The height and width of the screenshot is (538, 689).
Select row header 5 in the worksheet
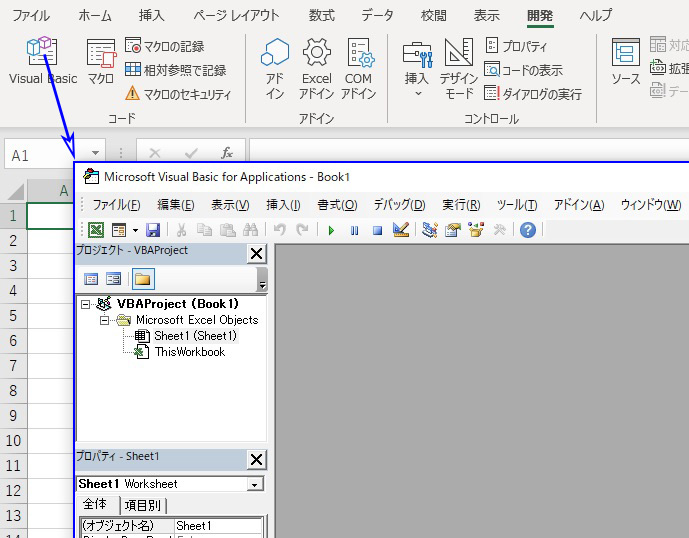click(13, 316)
